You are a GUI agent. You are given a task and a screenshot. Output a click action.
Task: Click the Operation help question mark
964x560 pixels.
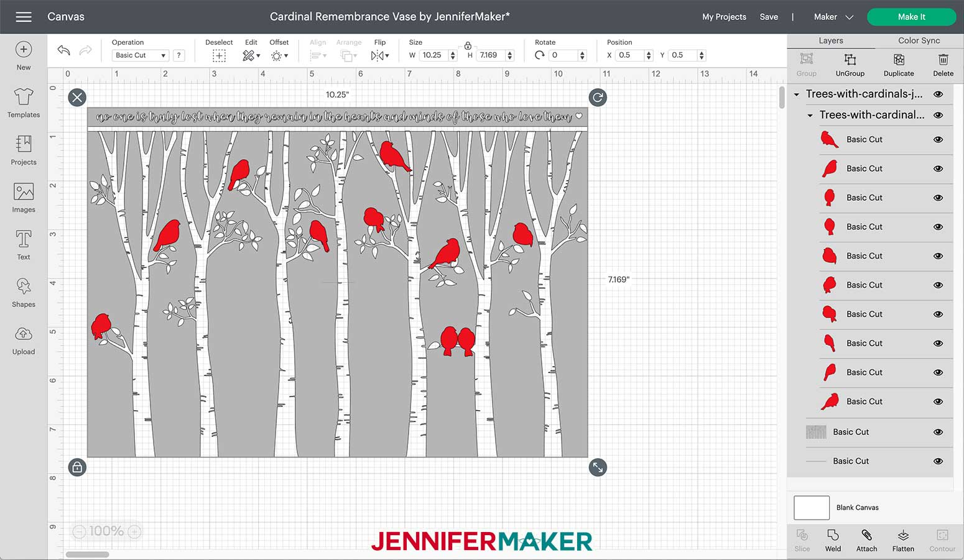[178, 55]
